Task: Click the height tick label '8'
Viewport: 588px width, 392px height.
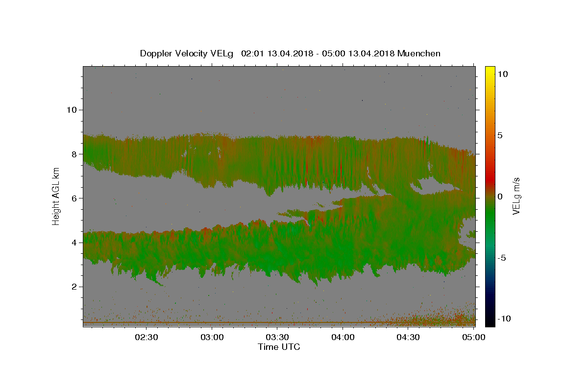Action: 73,154
